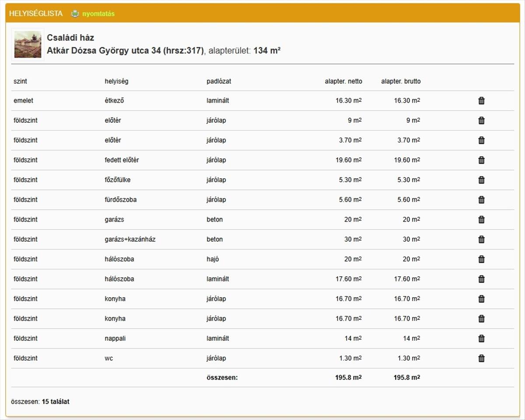This screenshot has width=525, height=420.
Task: Click trash icon for 9 m² előtér
Action: [x=481, y=121]
